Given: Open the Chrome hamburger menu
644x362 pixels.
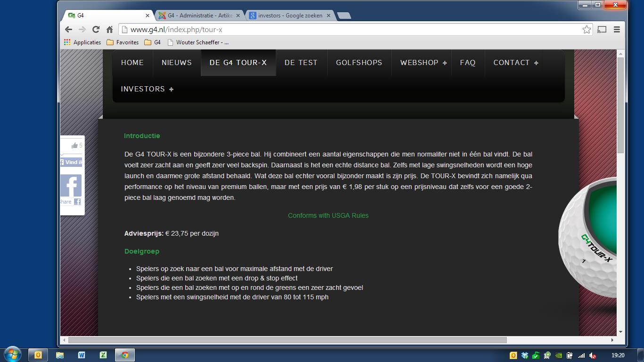Looking at the screenshot, I should 617,29.
